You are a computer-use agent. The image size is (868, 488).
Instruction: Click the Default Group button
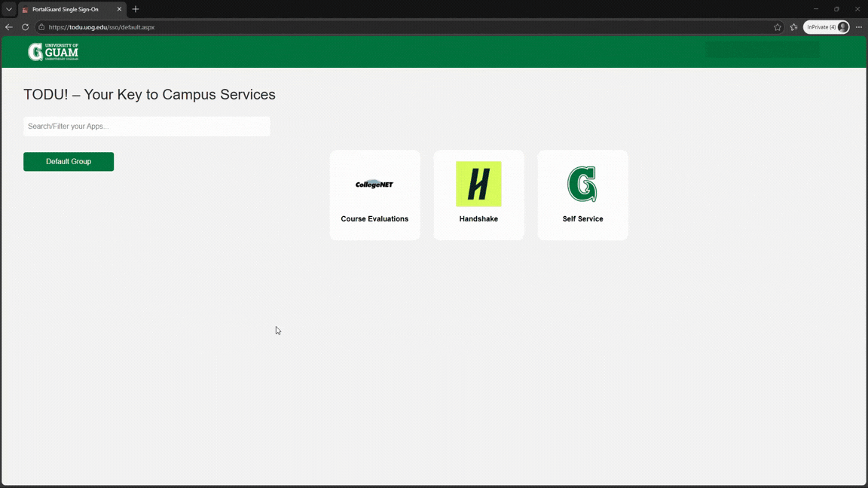[69, 161]
